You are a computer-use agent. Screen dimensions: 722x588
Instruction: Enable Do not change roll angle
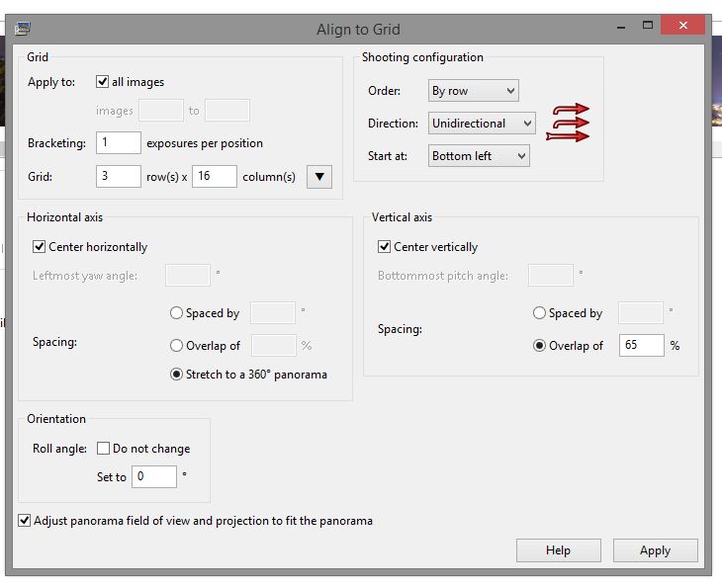coord(104,449)
